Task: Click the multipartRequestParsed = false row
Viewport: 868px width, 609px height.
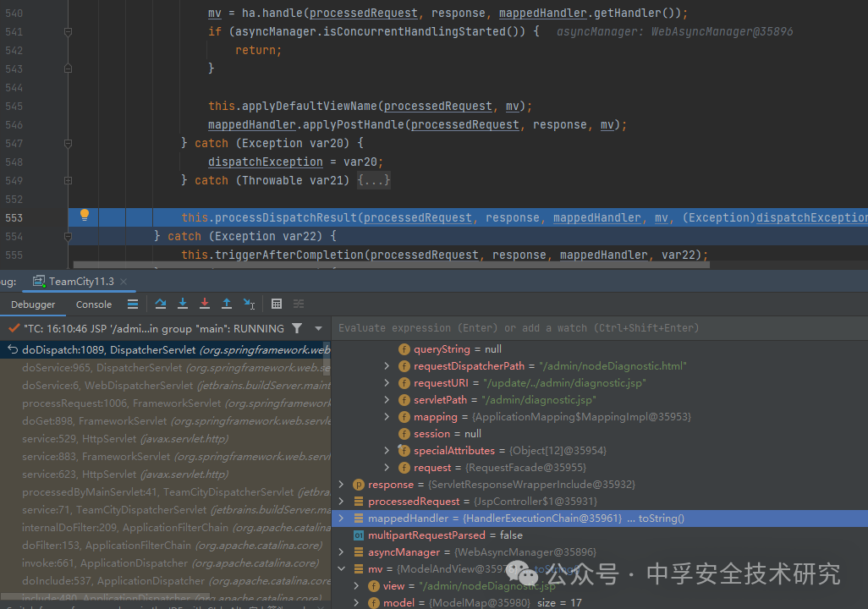Action: pyautogui.click(x=600, y=535)
